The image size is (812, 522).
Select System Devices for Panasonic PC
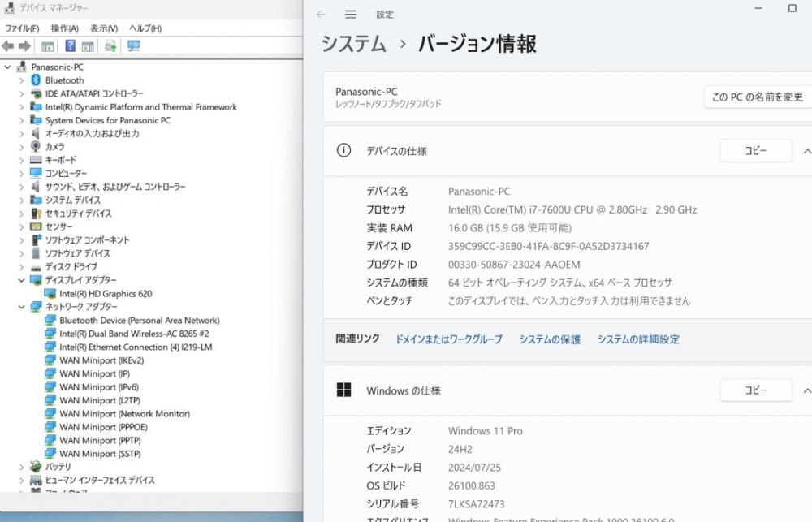[x=108, y=120]
